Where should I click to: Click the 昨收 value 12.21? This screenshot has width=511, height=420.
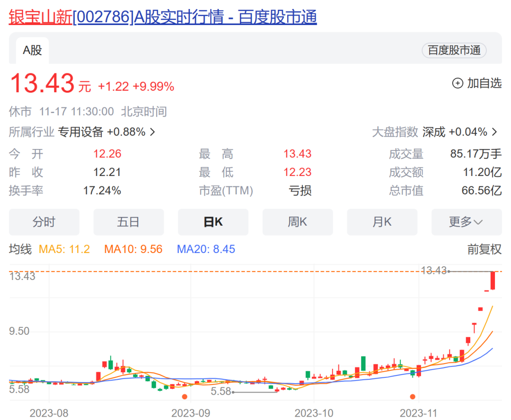click(x=107, y=172)
